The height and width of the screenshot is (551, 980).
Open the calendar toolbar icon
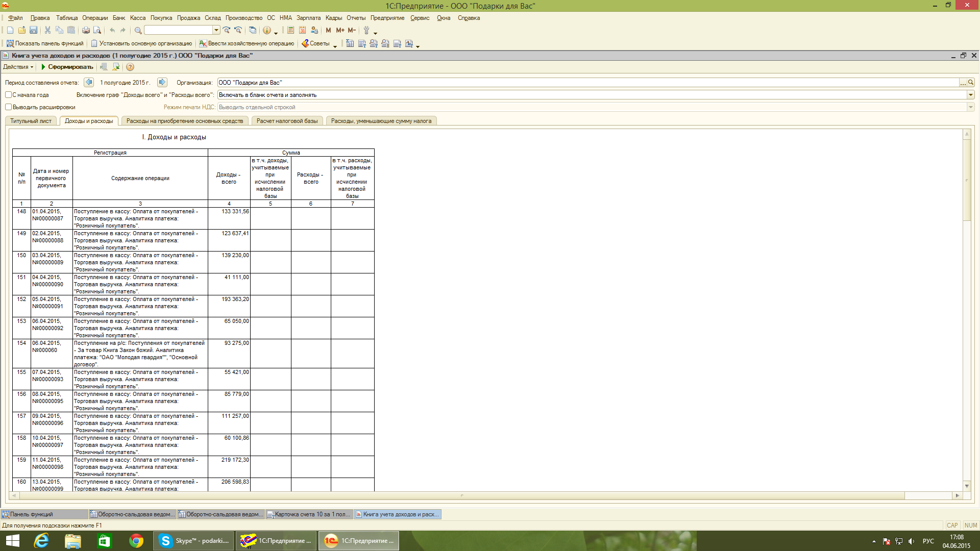(302, 31)
